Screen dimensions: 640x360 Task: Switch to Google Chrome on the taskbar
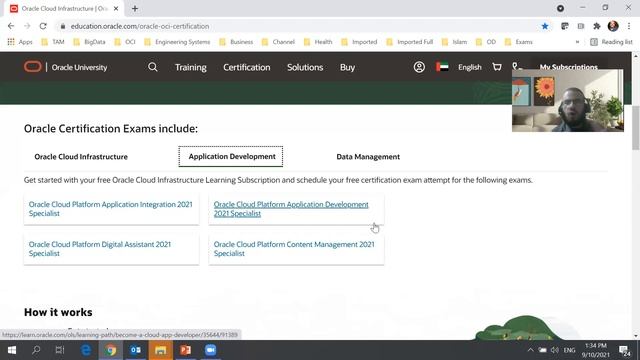111,350
